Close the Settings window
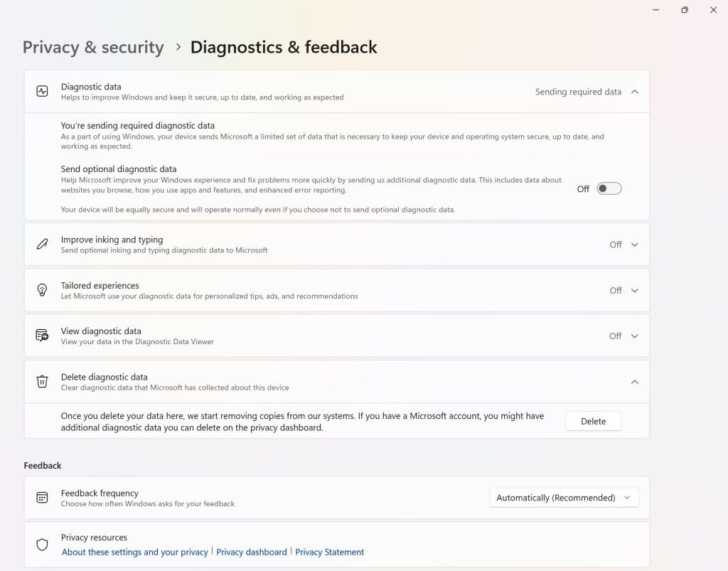 click(x=714, y=10)
